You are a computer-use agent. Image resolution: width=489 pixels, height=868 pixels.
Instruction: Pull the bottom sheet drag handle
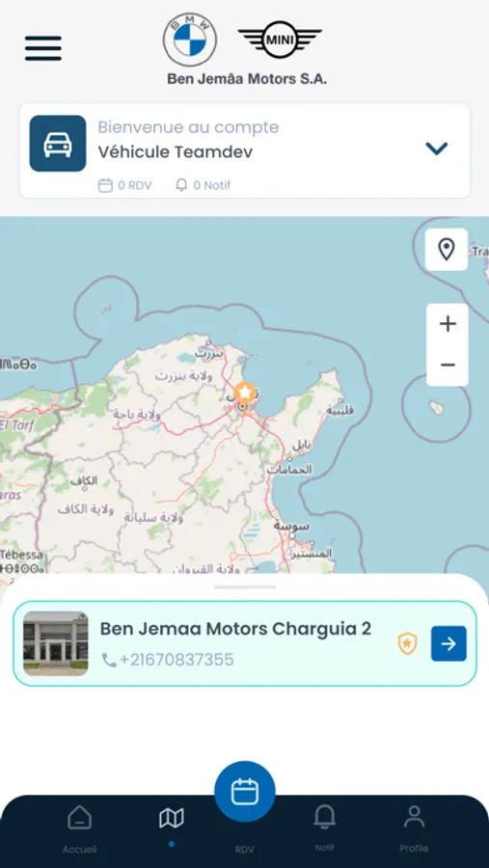point(245,586)
